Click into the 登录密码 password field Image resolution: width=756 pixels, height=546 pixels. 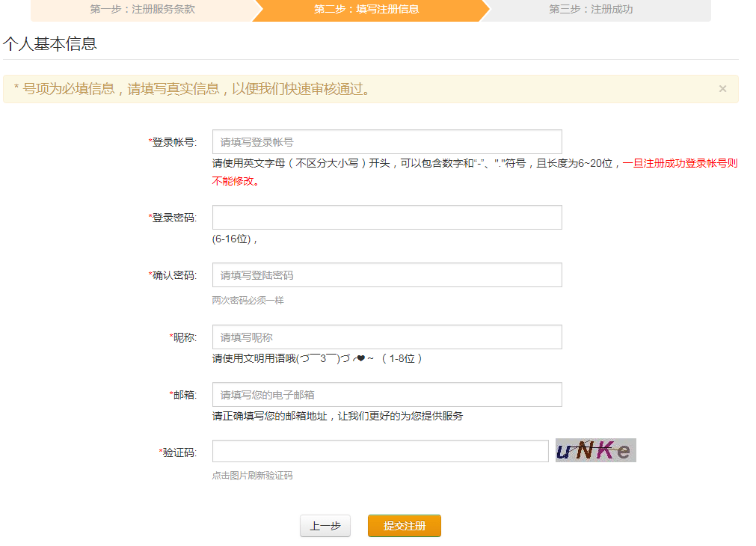[387, 218]
